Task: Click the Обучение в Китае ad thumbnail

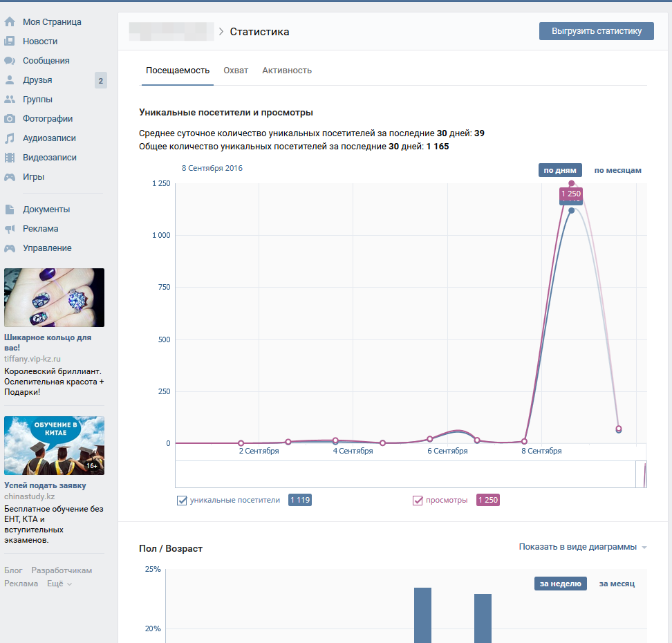Action: pyautogui.click(x=54, y=445)
